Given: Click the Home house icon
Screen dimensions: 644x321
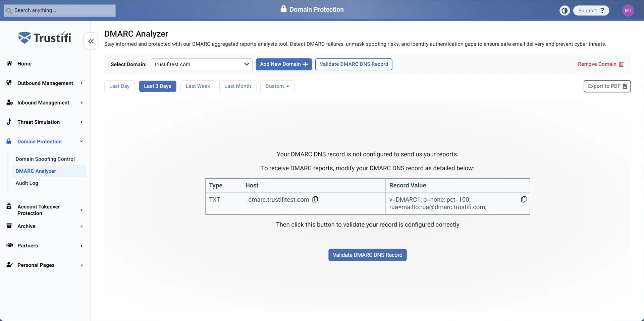Looking at the screenshot, I should 9,63.
